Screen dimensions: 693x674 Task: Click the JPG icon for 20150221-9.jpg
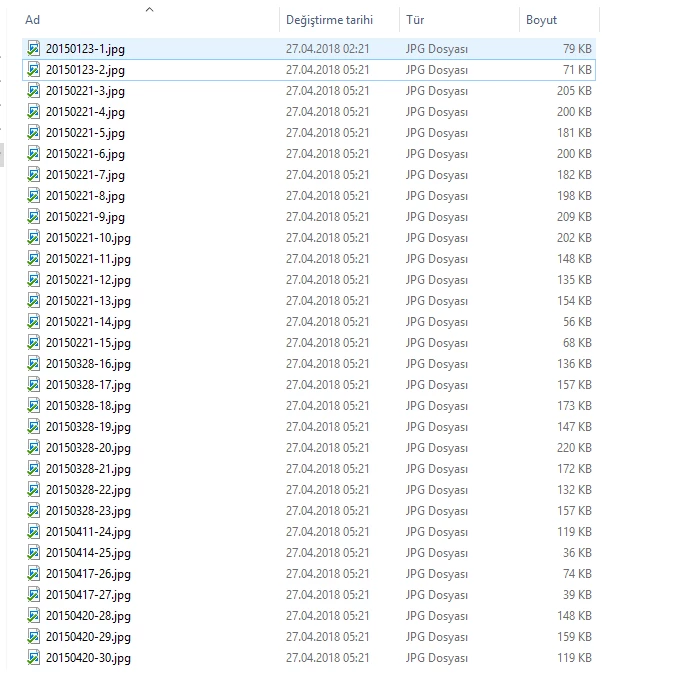click(x=34, y=217)
